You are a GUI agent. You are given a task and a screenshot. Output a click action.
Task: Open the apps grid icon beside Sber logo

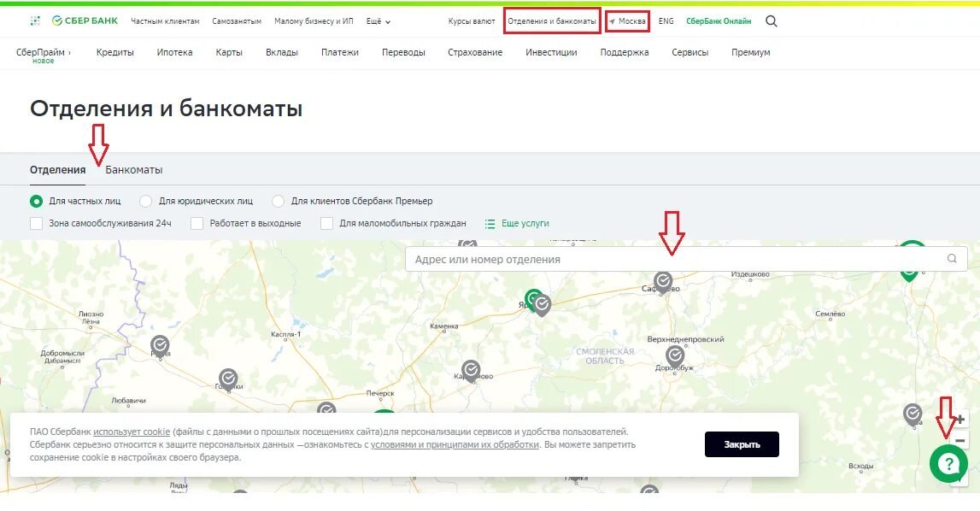click(35, 21)
